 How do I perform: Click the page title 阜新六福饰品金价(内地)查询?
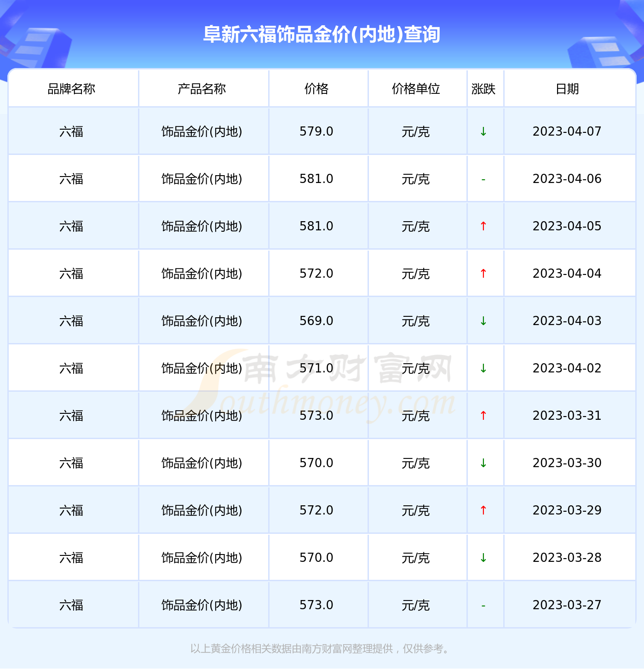(322, 34)
